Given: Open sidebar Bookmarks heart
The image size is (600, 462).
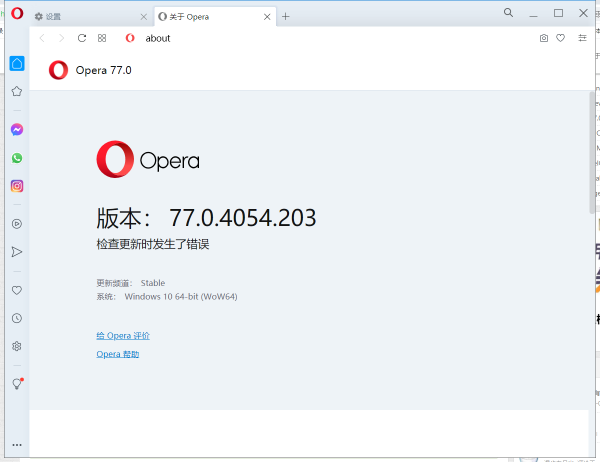Looking at the screenshot, I should point(17,290).
